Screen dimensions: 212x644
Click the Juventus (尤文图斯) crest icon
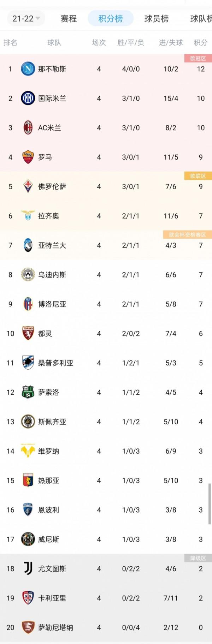point(27,569)
